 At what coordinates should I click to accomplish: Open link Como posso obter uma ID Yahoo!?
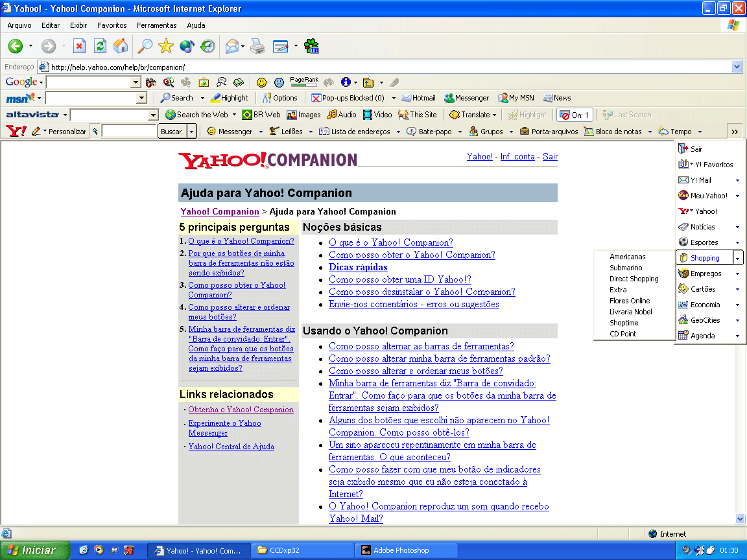click(x=399, y=279)
